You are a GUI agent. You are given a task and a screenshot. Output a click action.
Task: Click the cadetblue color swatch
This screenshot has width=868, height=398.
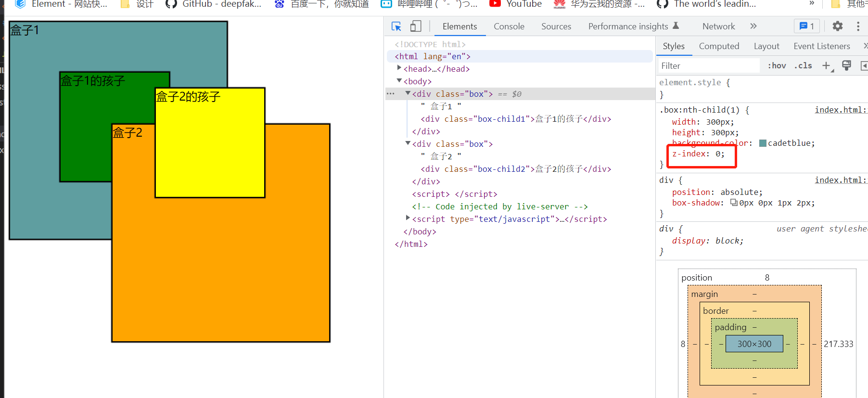763,143
